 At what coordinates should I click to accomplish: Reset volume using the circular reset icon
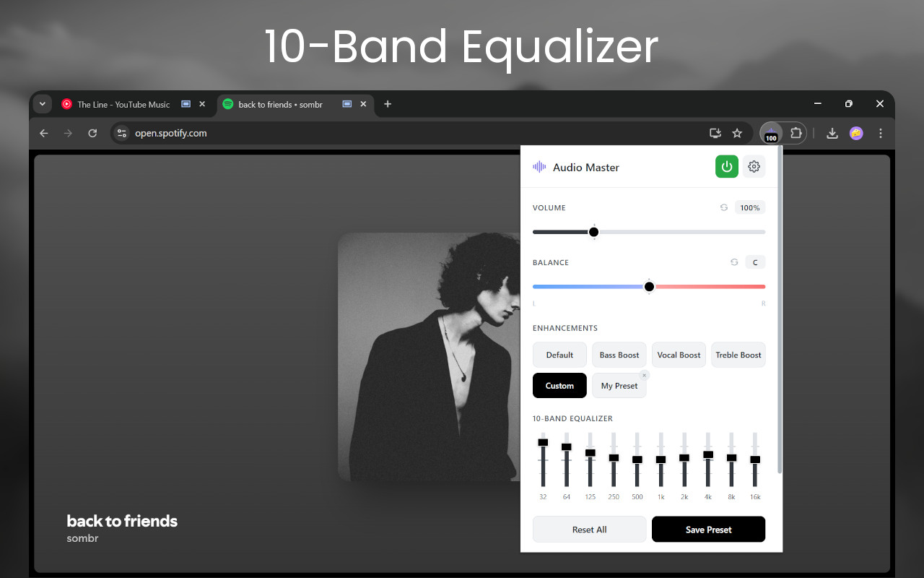[723, 207]
